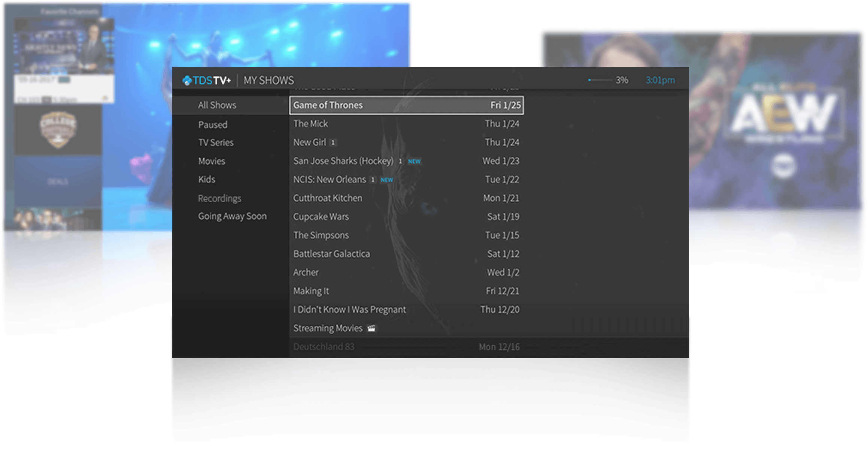Open the Recordings category
868x450 pixels.
click(x=219, y=198)
